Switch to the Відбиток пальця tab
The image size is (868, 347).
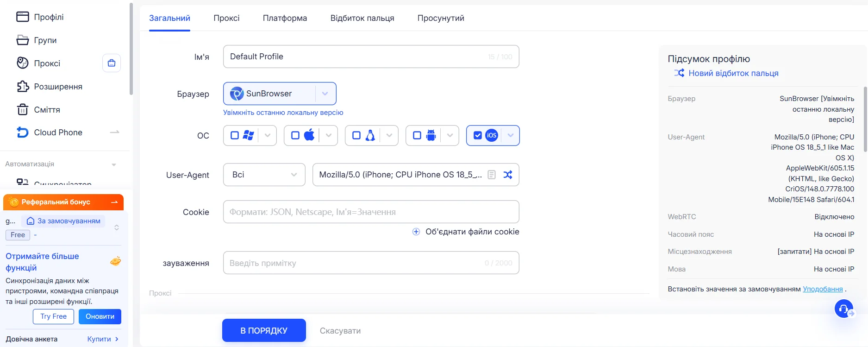pyautogui.click(x=362, y=18)
